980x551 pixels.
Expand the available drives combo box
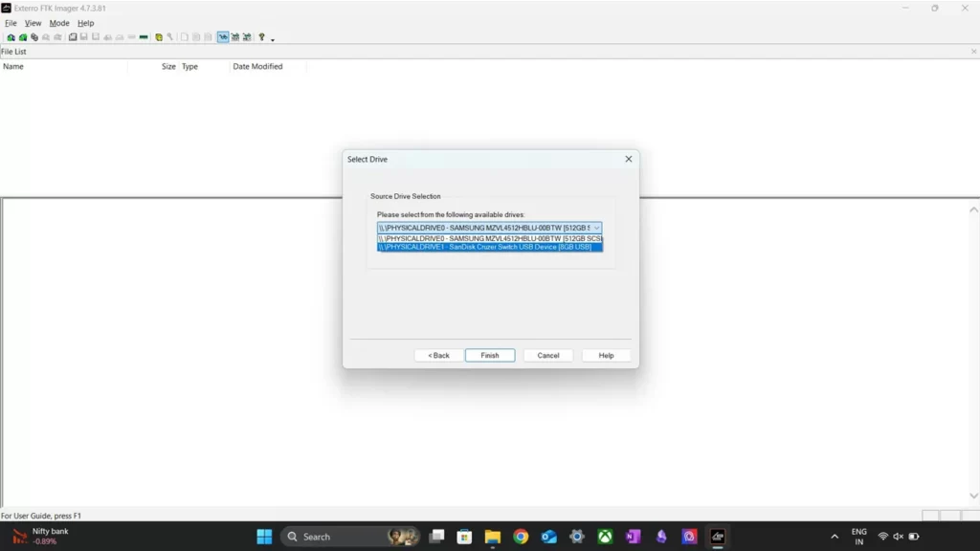(596, 228)
